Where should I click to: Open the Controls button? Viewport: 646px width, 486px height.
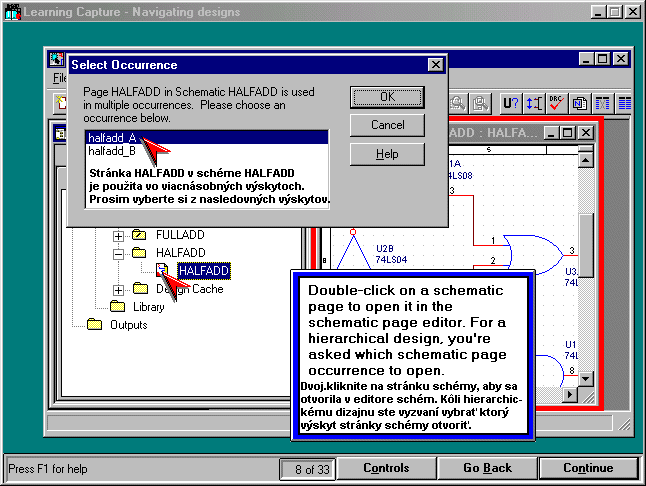point(386,468)
